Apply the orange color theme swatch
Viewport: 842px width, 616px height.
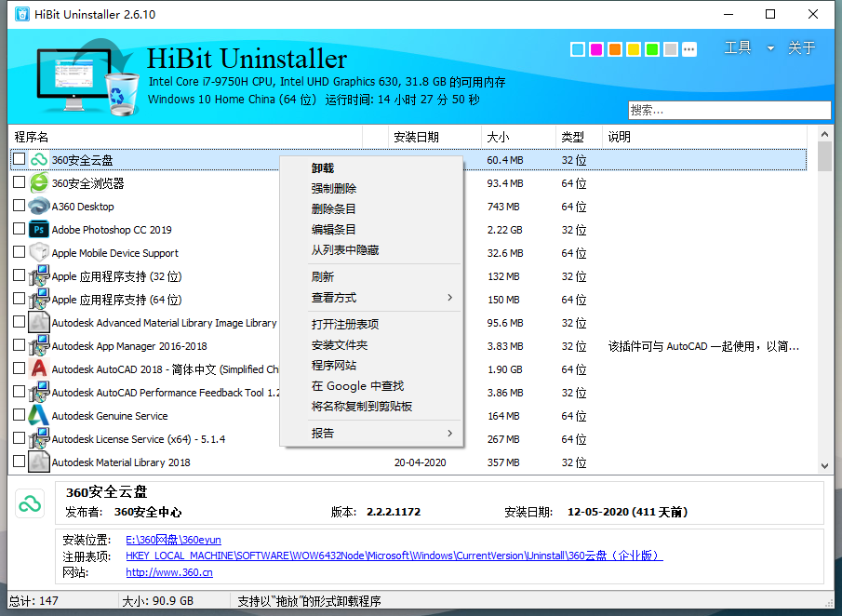(x=615, y=49)
